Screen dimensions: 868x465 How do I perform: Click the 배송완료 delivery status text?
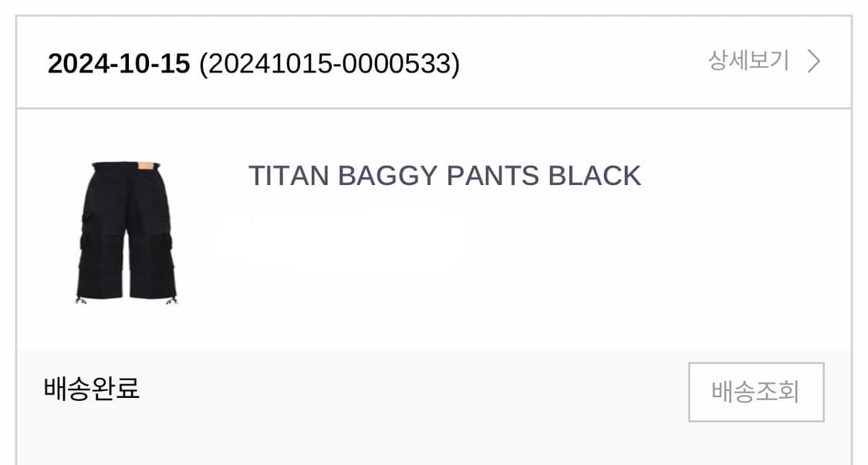(x=92, y=388)
